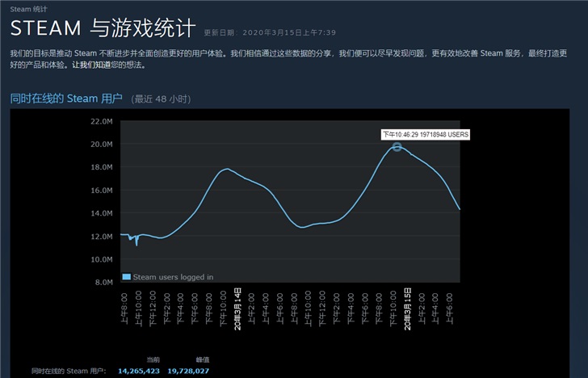This screenshot has height=378, width=588.
Task: Click the '同时在线的 Steam 用户' section title
Action: [x=66, y=99]
